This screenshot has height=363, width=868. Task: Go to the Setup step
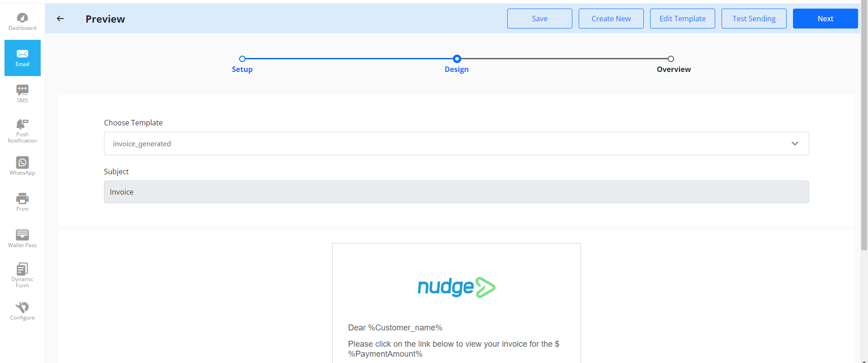point(242,69)
